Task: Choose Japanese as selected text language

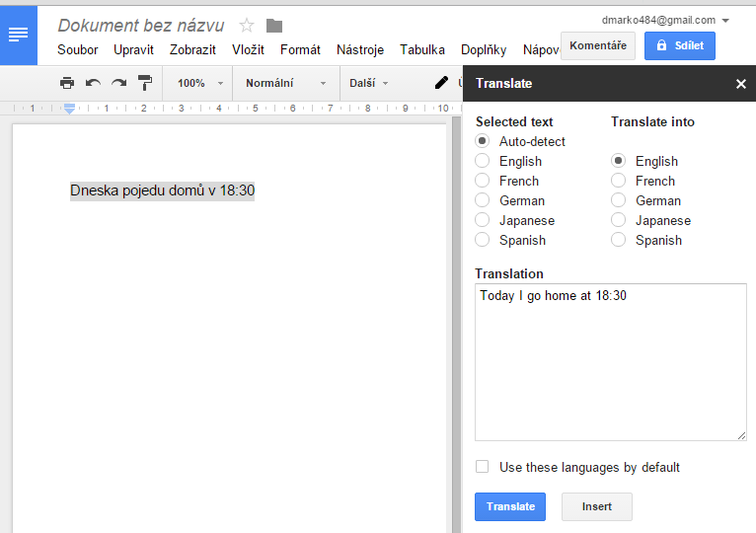Action: pyautogui.click(x=482, y=220)
